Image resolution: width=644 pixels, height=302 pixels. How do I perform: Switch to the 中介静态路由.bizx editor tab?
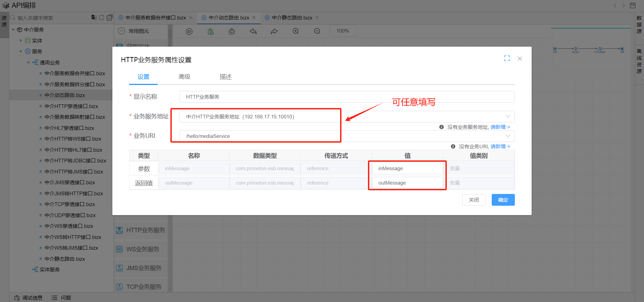[x=292, y=18]
